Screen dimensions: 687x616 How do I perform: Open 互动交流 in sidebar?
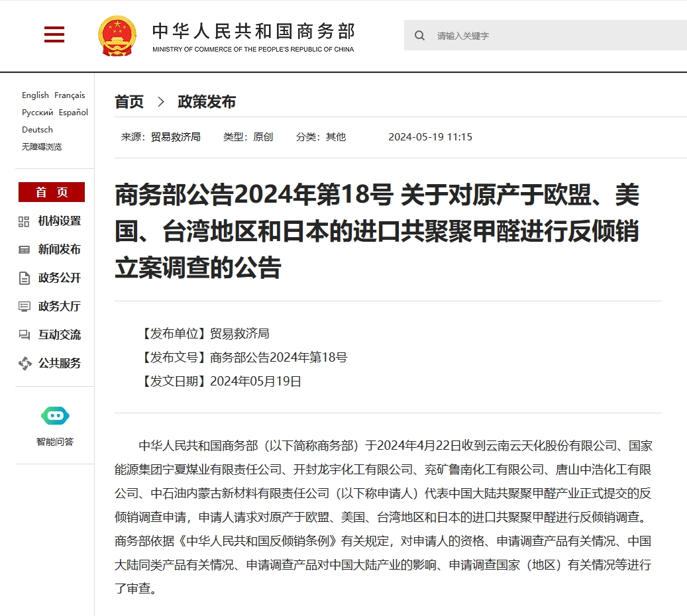(59, 334)
